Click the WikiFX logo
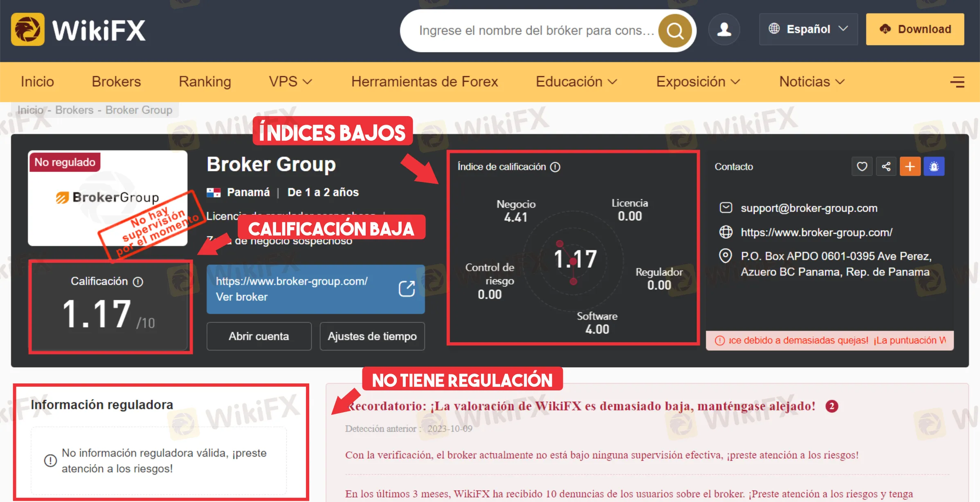The image size is (980, 502). 79,29
